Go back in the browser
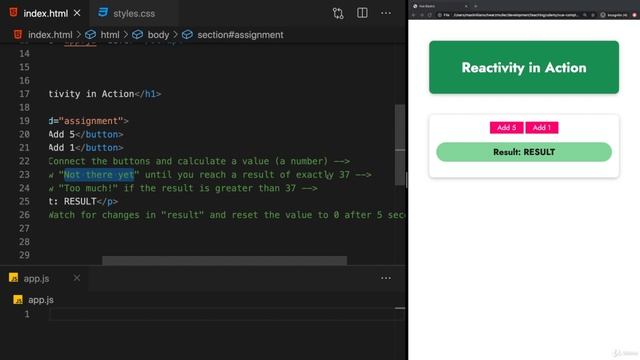Viewport: 640px width, 360px height. 413,15
